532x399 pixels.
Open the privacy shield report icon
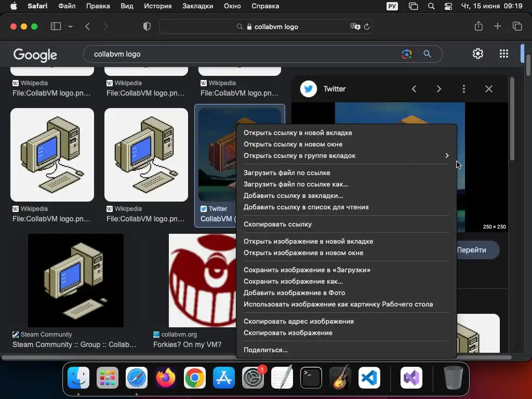pos(147,26)
